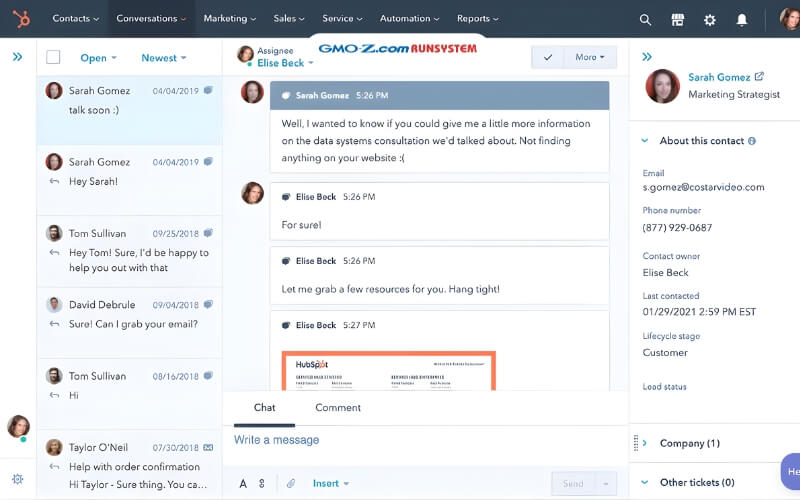800x500 pixels.
Task: Click chat icon on David Debrule row
Action: pyautogui.click(x=208, y=305)
